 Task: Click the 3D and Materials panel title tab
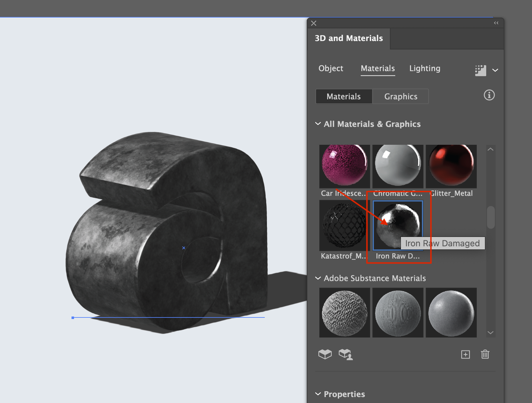(x=349, y=38)
